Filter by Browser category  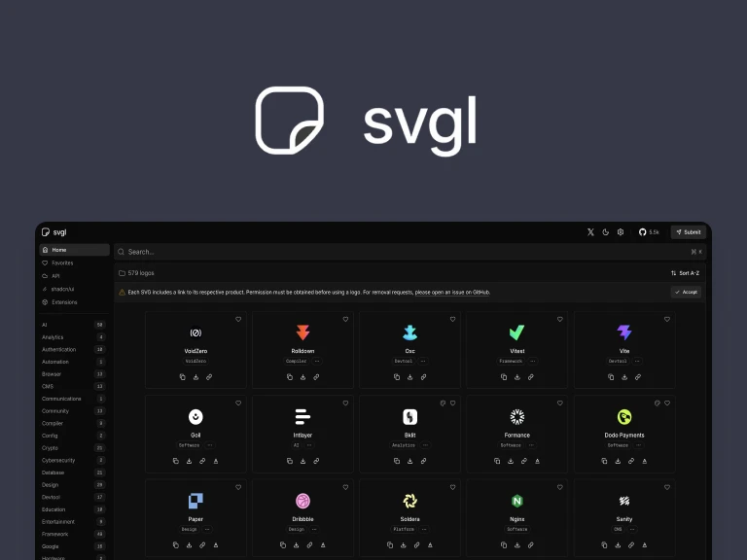click(73, 373)
